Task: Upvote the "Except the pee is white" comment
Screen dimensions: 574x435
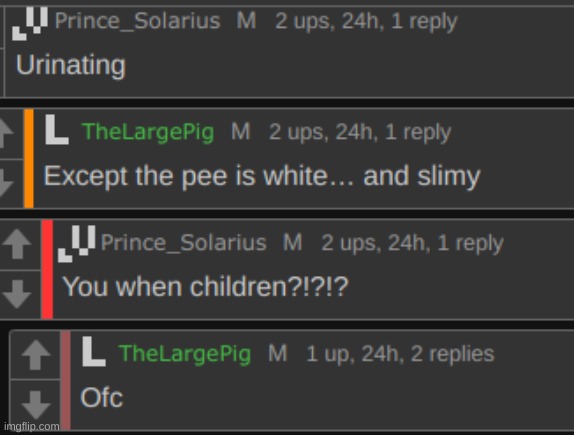Action: point(6,134)
